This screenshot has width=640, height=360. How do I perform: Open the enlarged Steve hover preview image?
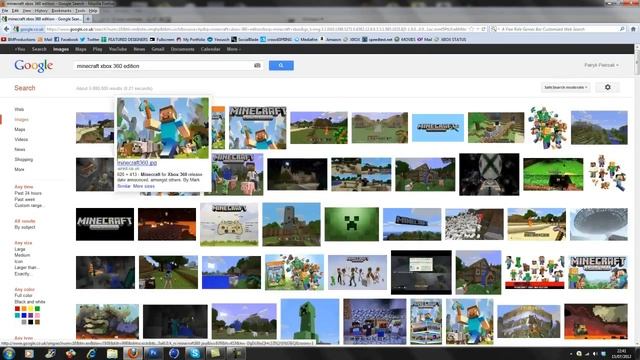[163, 128]
